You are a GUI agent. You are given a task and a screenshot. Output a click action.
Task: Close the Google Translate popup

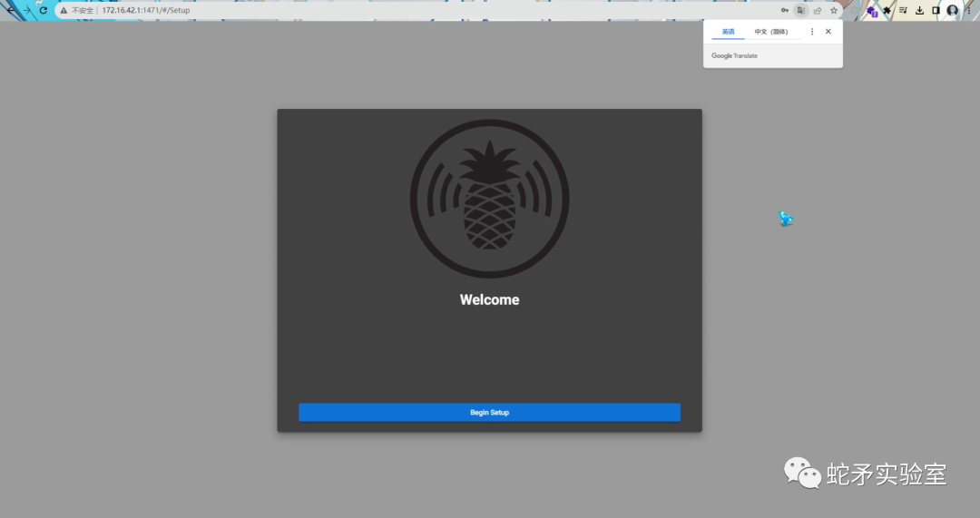[x=828, y=31]
